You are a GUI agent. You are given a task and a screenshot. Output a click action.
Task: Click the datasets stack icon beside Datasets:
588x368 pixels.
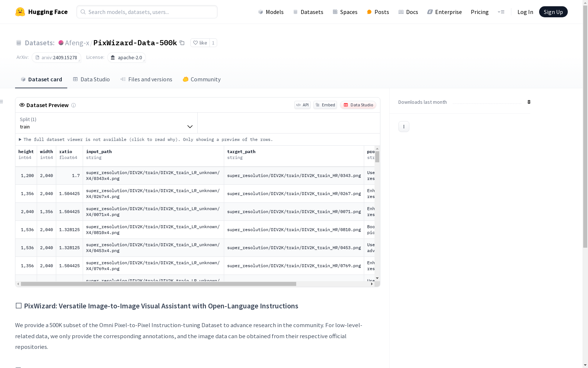pyautogui.click(x=19, y=43)
